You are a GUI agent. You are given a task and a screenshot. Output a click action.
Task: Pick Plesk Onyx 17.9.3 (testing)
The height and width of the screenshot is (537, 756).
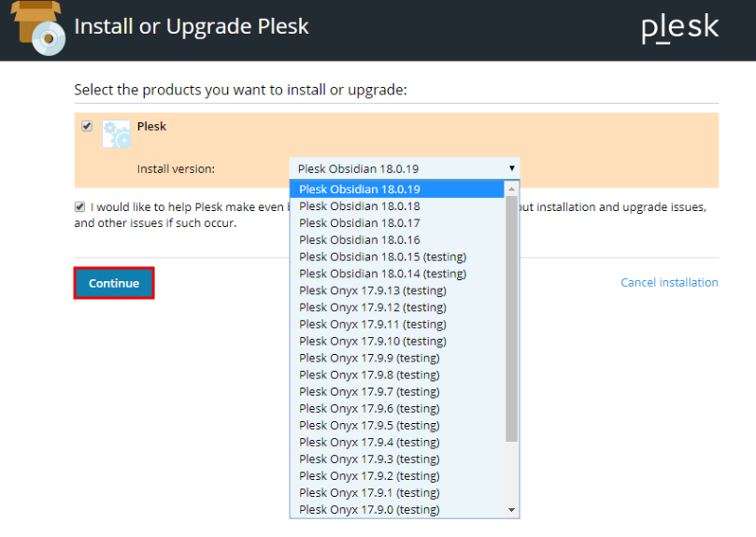[x=397, y=459]
